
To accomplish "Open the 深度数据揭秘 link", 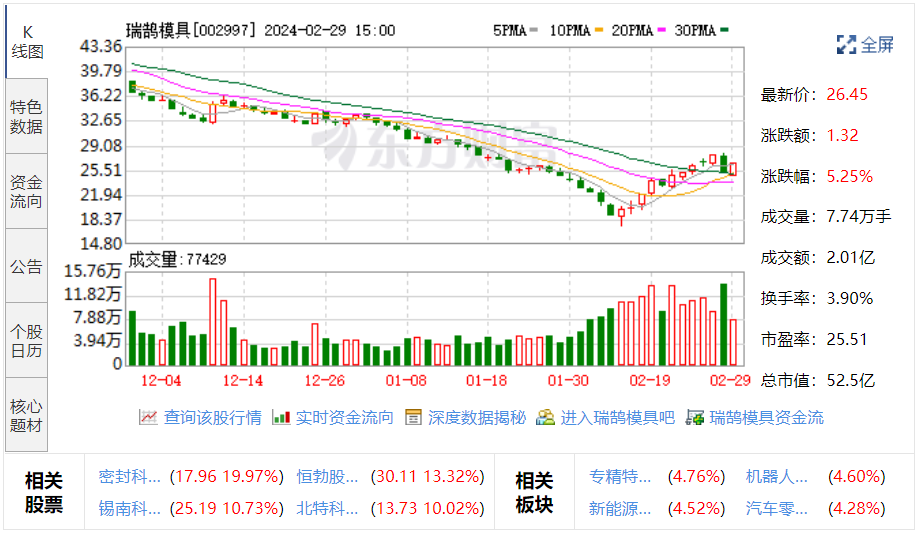I will (x=477, y=417).
